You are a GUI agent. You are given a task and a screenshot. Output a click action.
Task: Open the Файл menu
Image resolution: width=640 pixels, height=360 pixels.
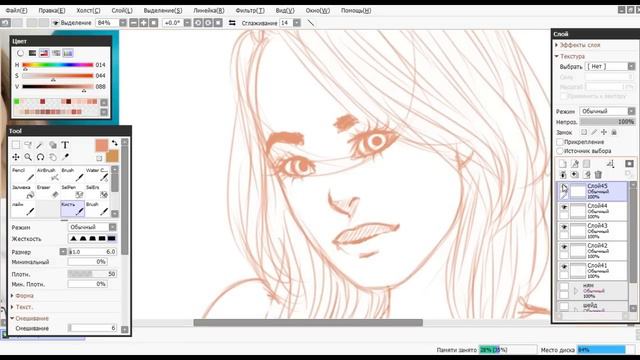tap(16, 11)
